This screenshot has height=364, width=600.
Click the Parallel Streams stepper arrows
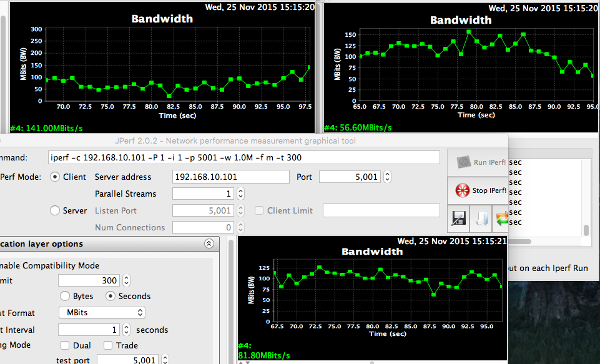(x=241, y=194)
